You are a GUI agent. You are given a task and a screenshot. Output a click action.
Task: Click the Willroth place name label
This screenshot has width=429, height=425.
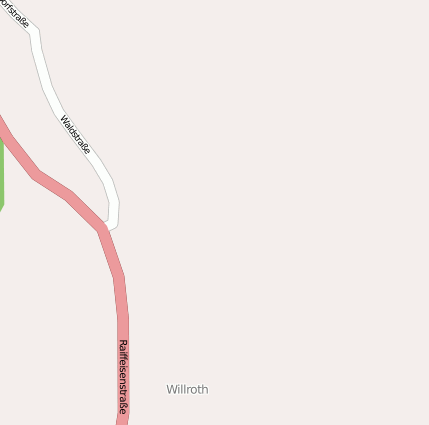[187, 389]
